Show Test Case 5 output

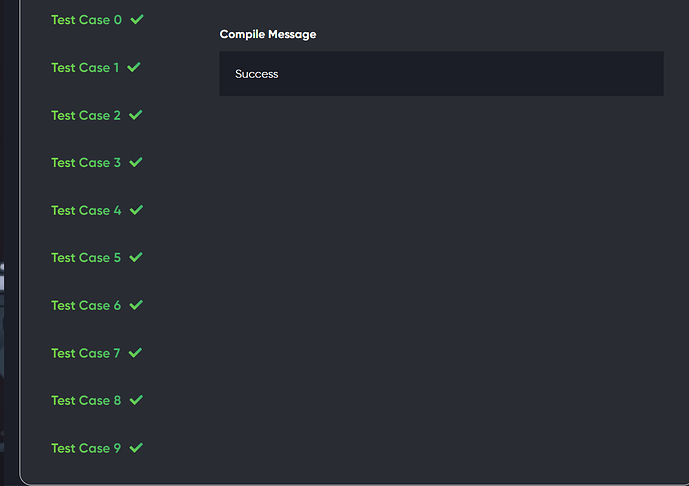86,258
